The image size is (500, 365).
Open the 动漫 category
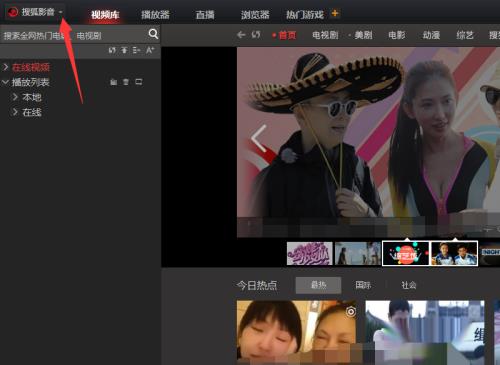[x=431, y=35]
